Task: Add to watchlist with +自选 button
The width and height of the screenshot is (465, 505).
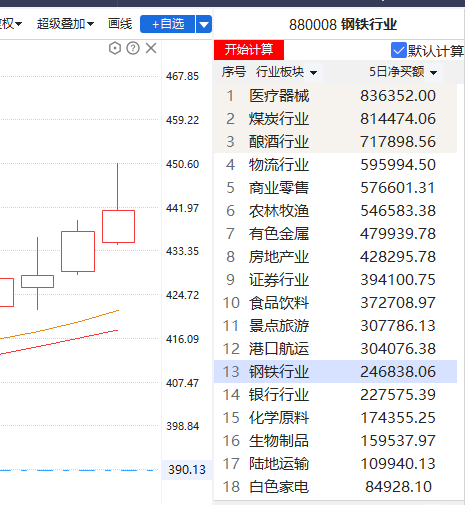Action: (168, 24)
